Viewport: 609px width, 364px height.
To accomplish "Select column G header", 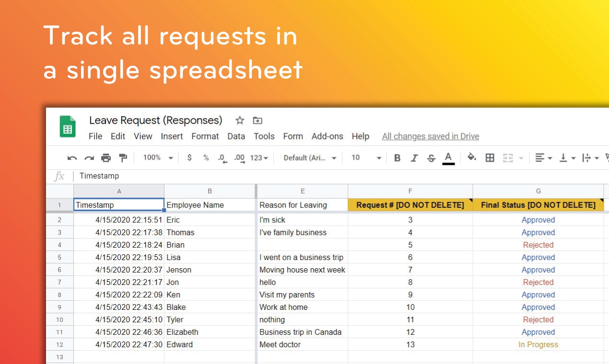I will pyautogui.click(x=539, y=191).
